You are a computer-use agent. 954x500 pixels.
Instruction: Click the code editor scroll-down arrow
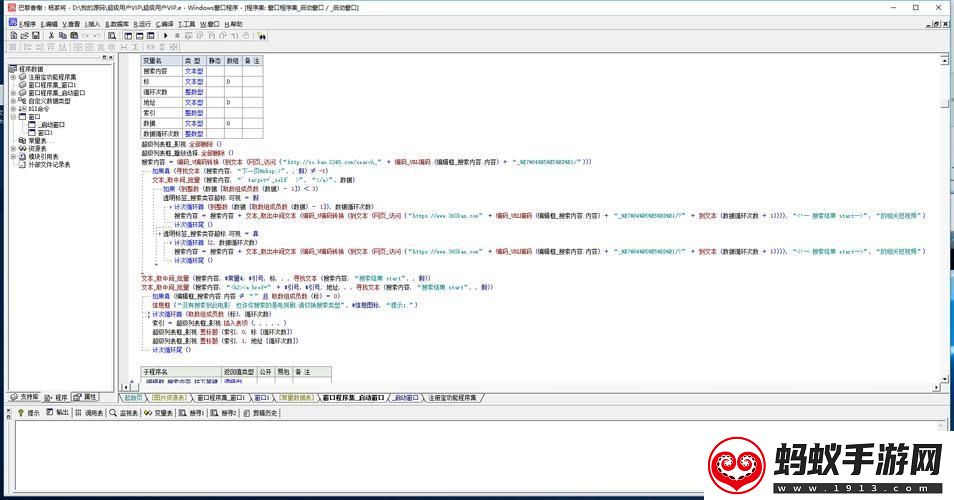point(945,379)
